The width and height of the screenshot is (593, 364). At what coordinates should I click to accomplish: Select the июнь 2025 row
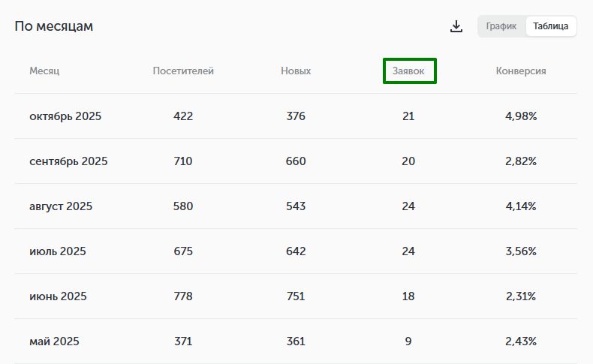click(58, 296)
